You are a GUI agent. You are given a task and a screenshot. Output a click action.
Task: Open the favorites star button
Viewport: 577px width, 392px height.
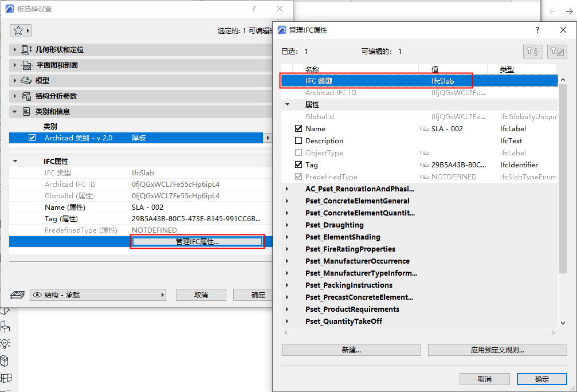point(20,30)
